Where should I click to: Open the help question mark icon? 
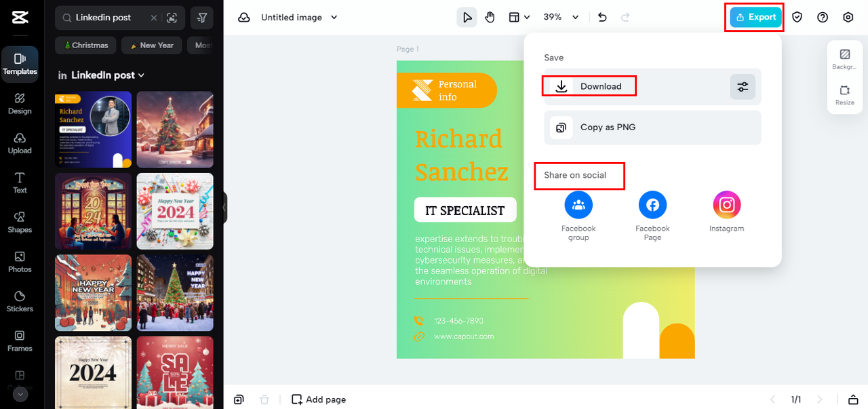(823, 18)
